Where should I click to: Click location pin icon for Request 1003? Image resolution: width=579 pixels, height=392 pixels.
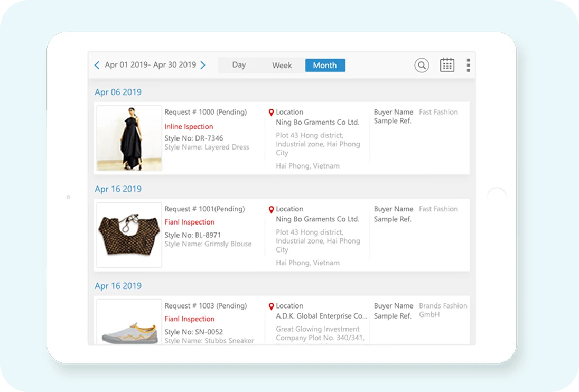click(x=272, y=306)
